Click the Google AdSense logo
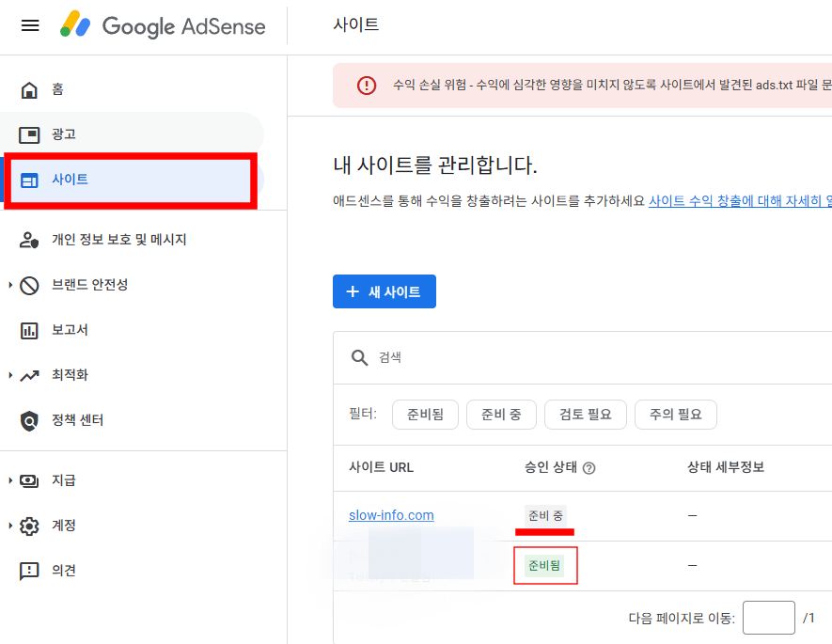The image size is (832, 644). pyautogui.click(x=163, y=25)
